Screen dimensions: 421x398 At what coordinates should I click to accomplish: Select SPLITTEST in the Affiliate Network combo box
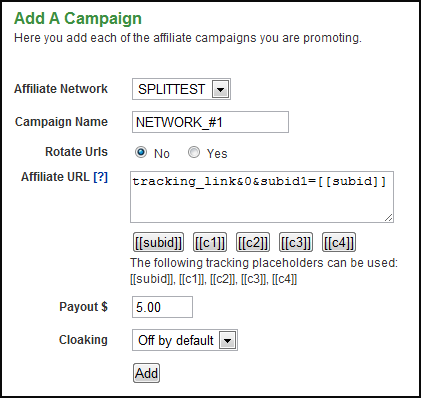pyautogui.click(x=181, y=89)
